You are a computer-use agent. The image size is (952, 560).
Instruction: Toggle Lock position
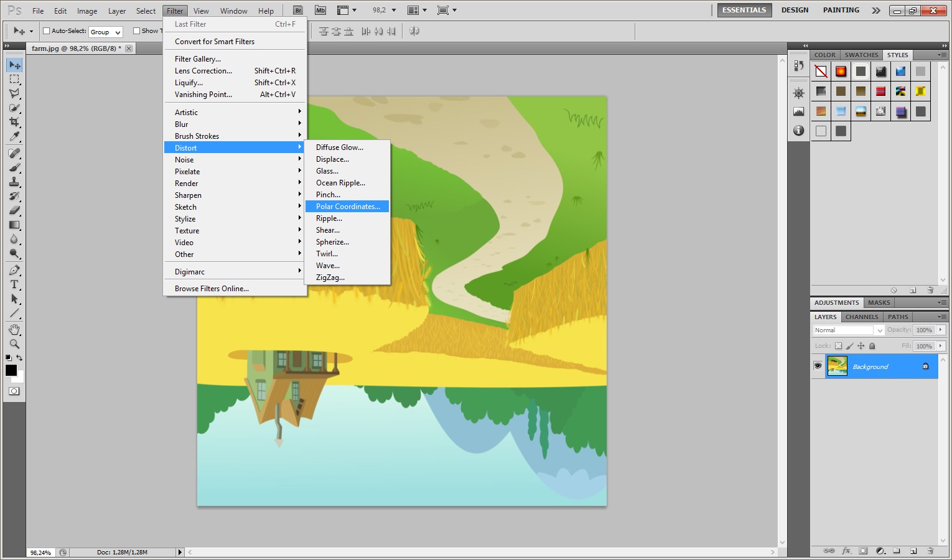pyautogui.click(x=861, y=346)
